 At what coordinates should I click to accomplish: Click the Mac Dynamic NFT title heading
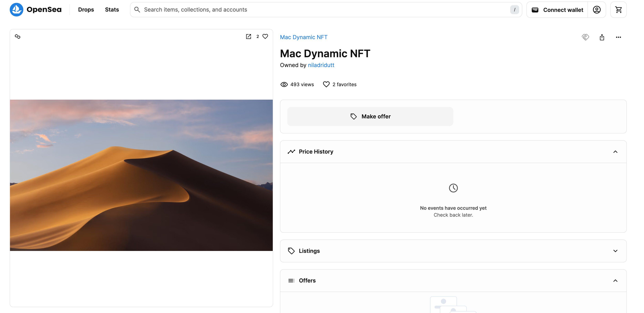(325, 54)
